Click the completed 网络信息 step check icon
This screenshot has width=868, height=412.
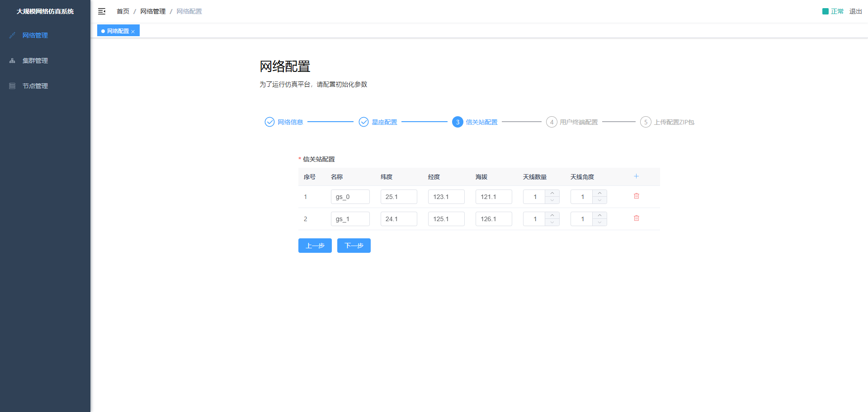pos(269,122)
